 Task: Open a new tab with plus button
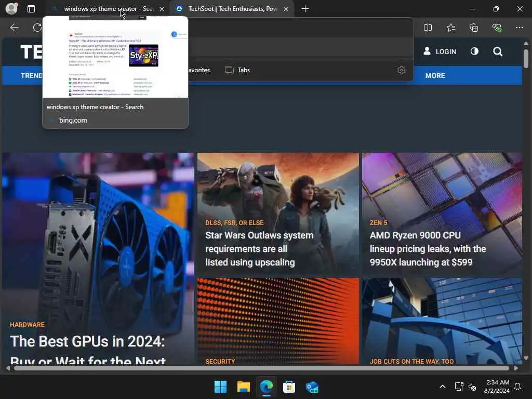pos(305,9)
